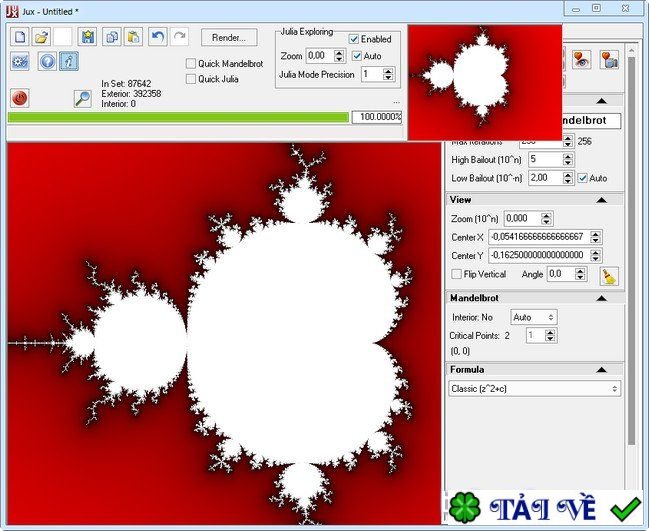Click the main Mandelbrot fractal canvas
This screenshot has height=531, width=649.
(224, 334)
